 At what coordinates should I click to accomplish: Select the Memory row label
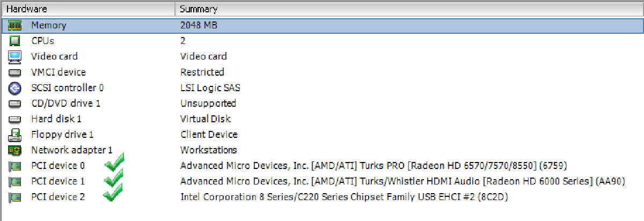48,25
